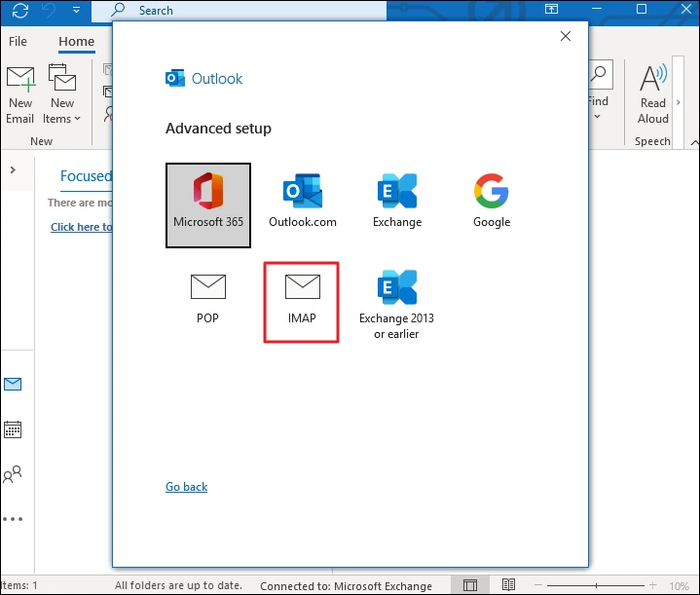Click the Search box
Image resolution: width=700 pixels, height=595 pixels.
click(x=239, y=11)
